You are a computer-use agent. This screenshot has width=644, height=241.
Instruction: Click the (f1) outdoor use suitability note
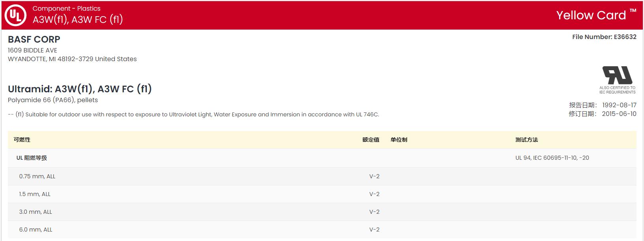[x=193, y=114]
